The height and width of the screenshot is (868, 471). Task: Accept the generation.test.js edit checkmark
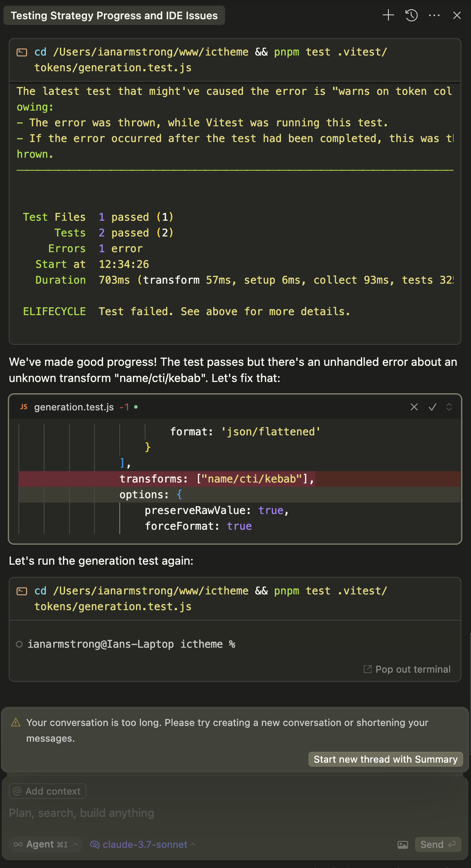click(x=433, y=407)
